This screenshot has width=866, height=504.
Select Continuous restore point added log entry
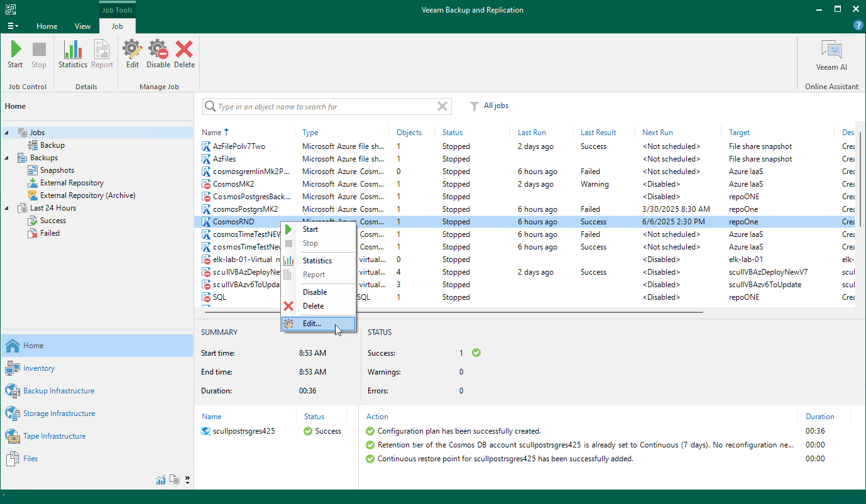[505, 459]
